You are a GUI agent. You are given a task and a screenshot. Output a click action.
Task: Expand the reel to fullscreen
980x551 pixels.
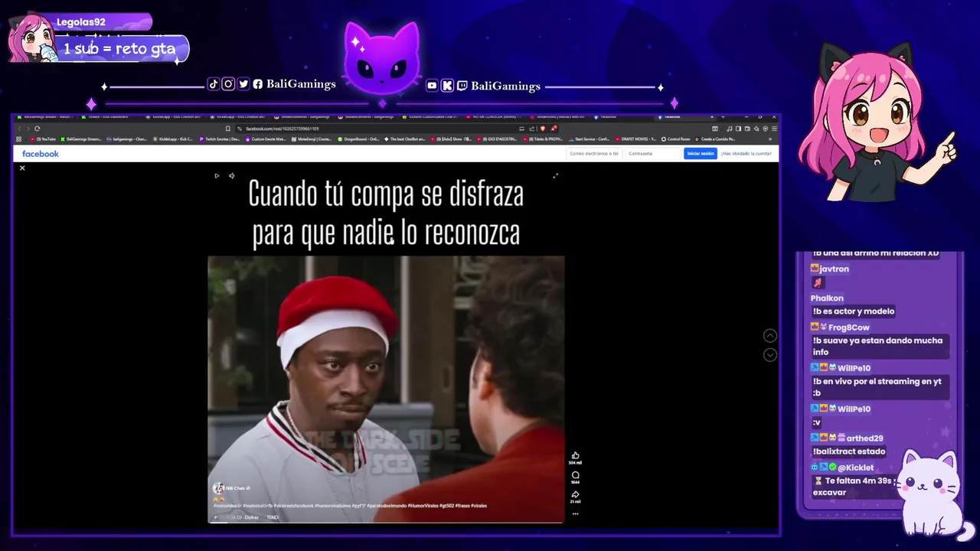tap(555, 175)
